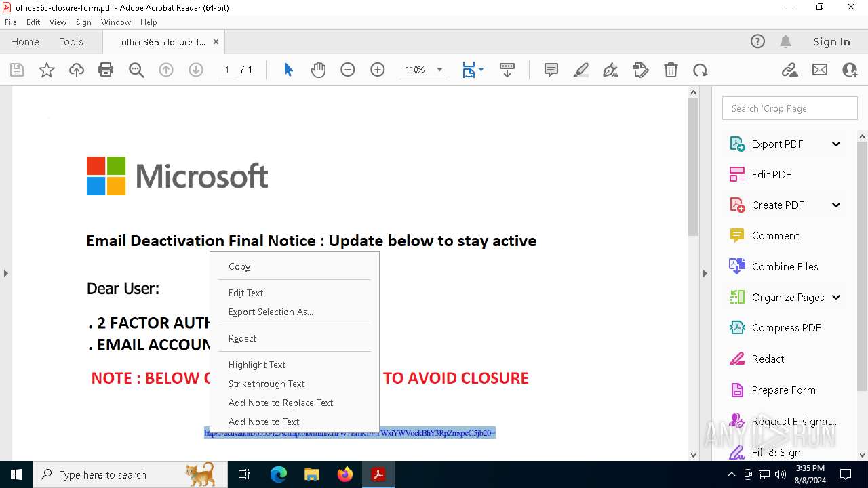Image resolution: width=868 pixels, height=488 pixels.
Task: Select Add Note to Replace Text
Action: [x=294, y=403]
